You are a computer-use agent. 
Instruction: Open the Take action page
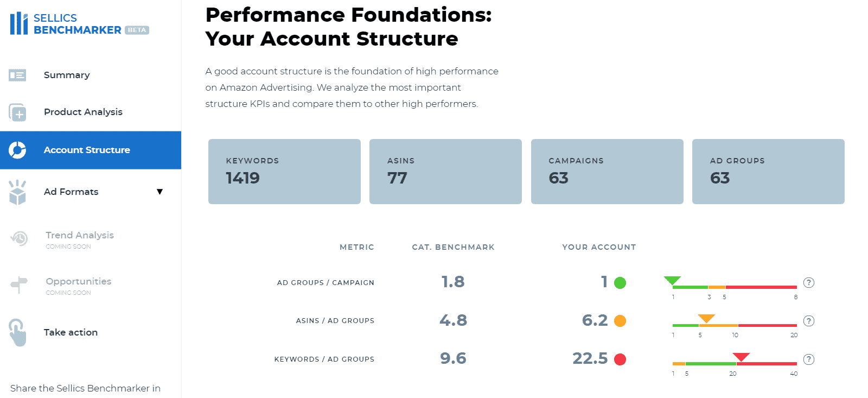(x=71, y=332)
